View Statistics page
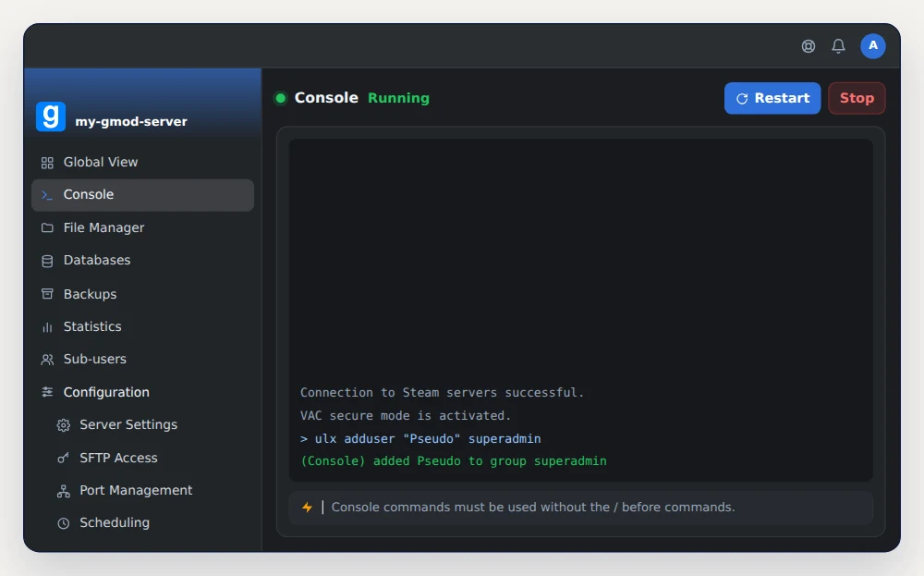Screen dimensions: 924x576 click(142, 326)
